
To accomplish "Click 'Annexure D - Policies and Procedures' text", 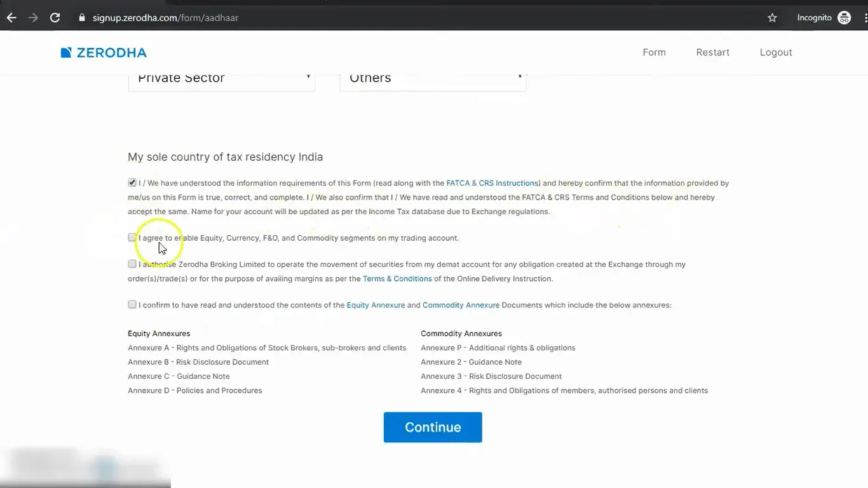I will click(195, 391).
